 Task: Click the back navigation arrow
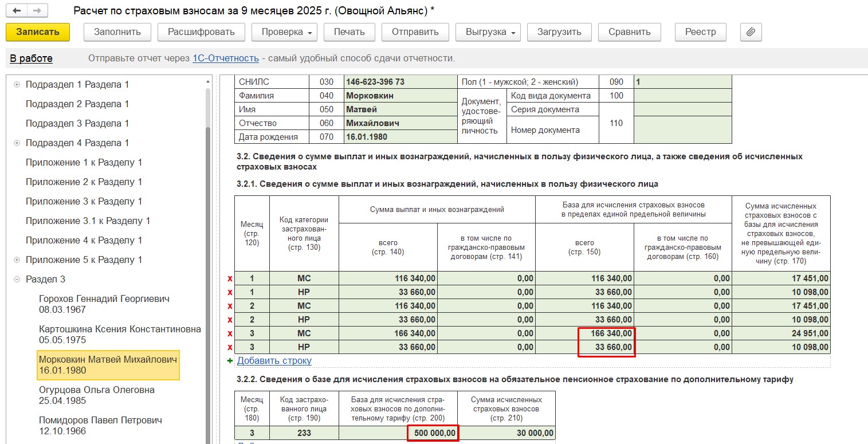pyautogui.click(x=18, y=11)
